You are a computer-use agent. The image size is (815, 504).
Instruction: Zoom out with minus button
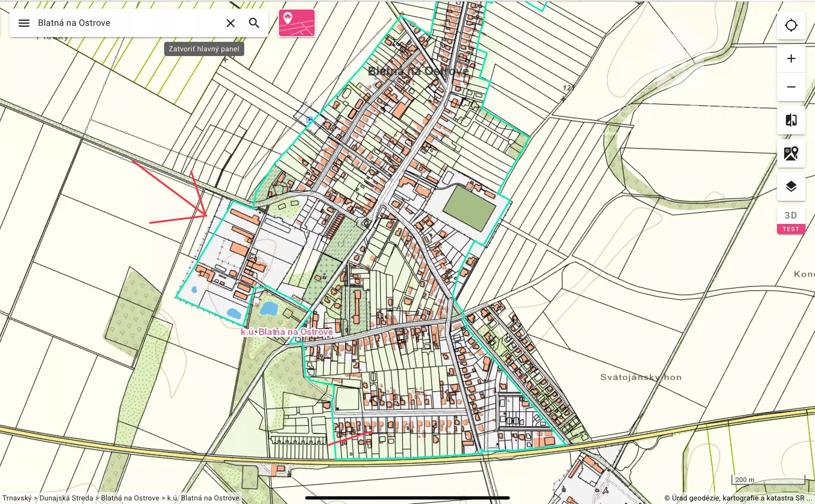tap(791, 87)
